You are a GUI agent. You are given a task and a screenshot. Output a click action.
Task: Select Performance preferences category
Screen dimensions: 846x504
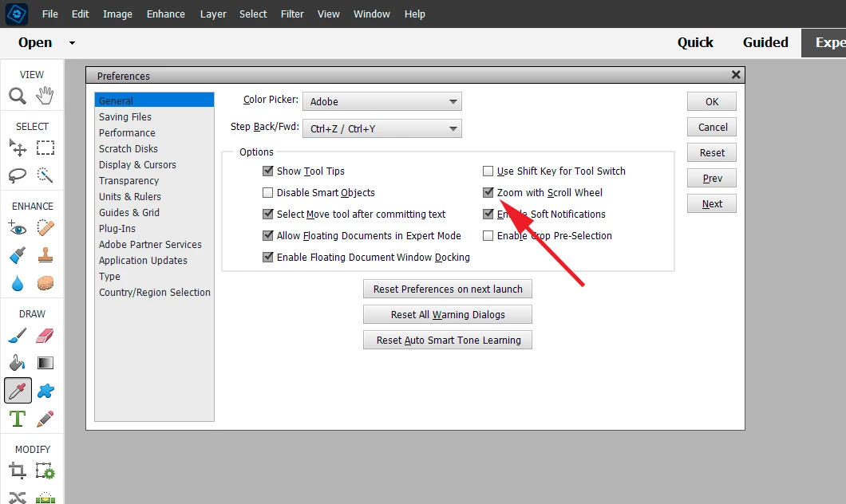154,132
